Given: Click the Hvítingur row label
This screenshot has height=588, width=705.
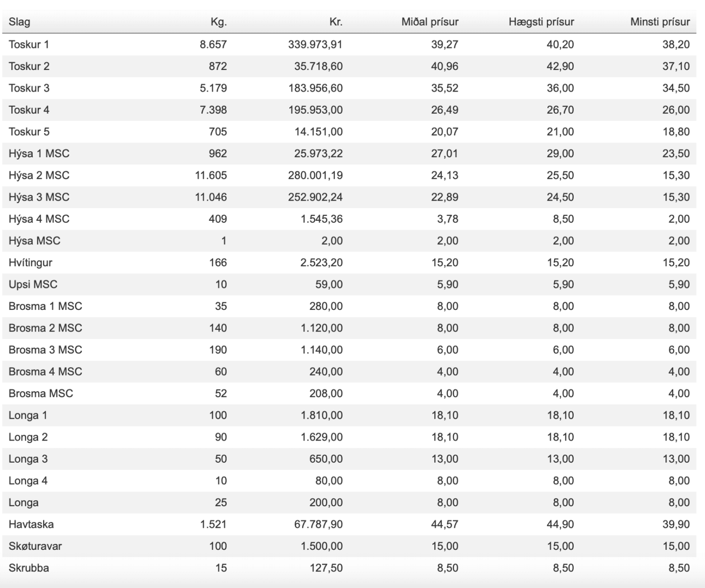Looking at the screenshot, I should (30, 262).
